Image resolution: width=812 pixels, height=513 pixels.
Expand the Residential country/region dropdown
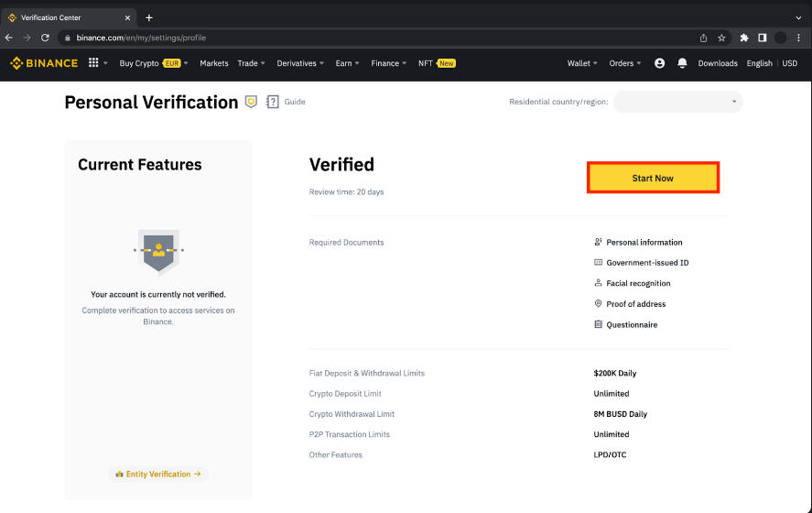tap(677, 102)
